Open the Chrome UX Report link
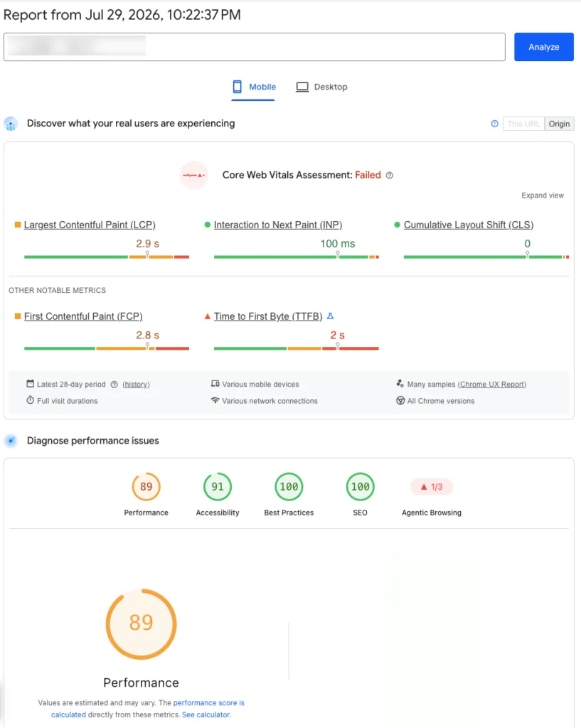The image size is (581, 728). (x=492, y=385)
